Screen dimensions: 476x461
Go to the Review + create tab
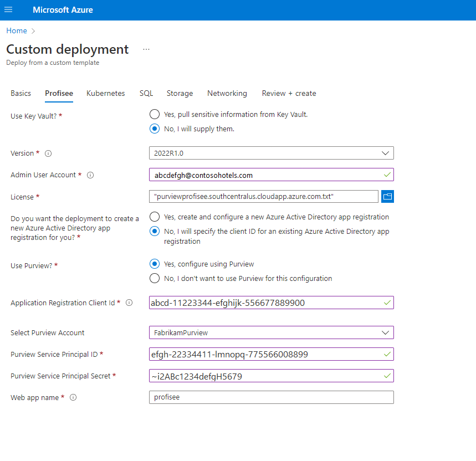[289, 93]
